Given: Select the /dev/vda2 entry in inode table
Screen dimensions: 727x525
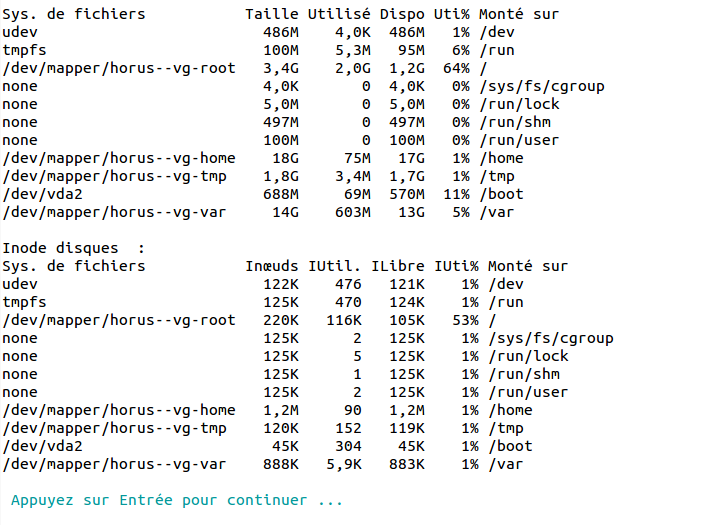Looking at the screenshot, I should (x=43, y=447).
